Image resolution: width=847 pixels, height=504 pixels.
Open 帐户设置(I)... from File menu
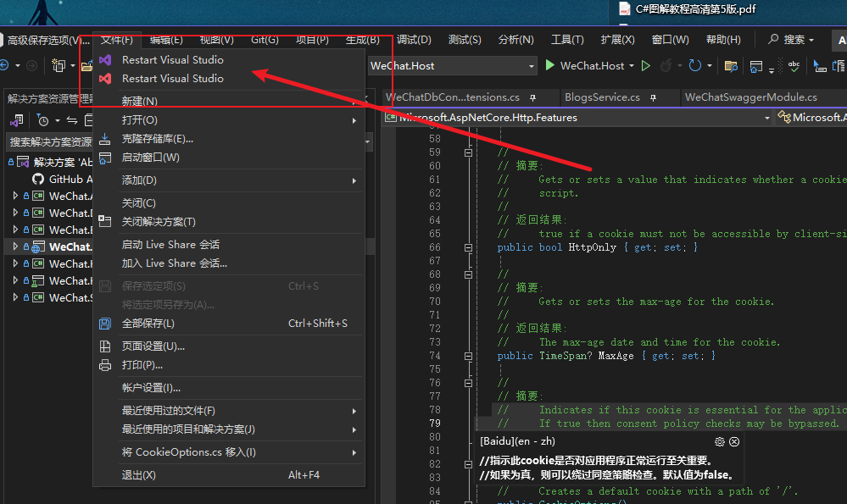[229, 388]
